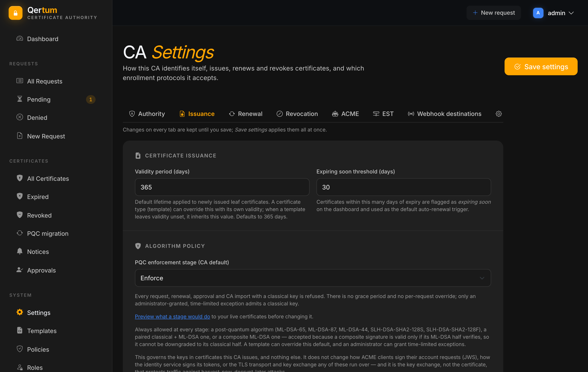Switch to the EST tab
588x372 pixels.
383,114
